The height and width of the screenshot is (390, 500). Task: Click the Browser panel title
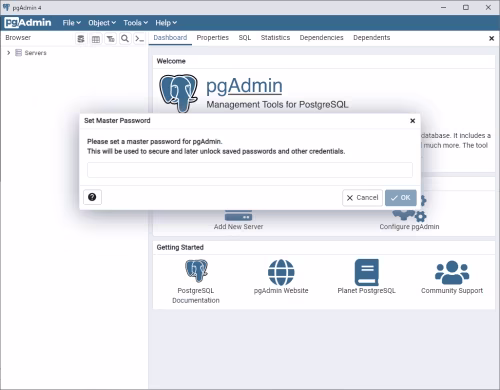(x=18, y=38)
